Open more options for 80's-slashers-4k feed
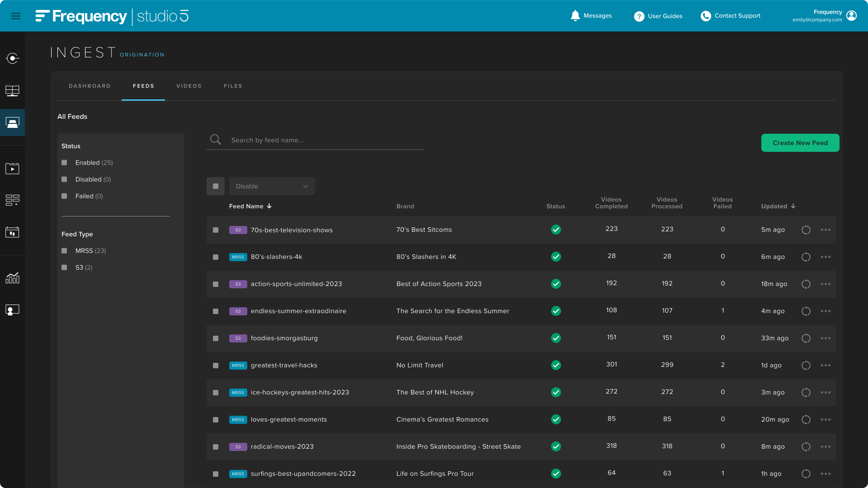868x488 pixels. tap(826, 257)
